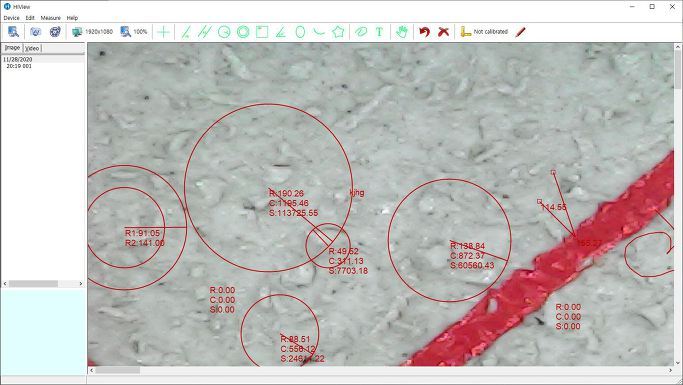Open the Device menu
Viewport: 683px width, 385px height.
coord(11,18)
